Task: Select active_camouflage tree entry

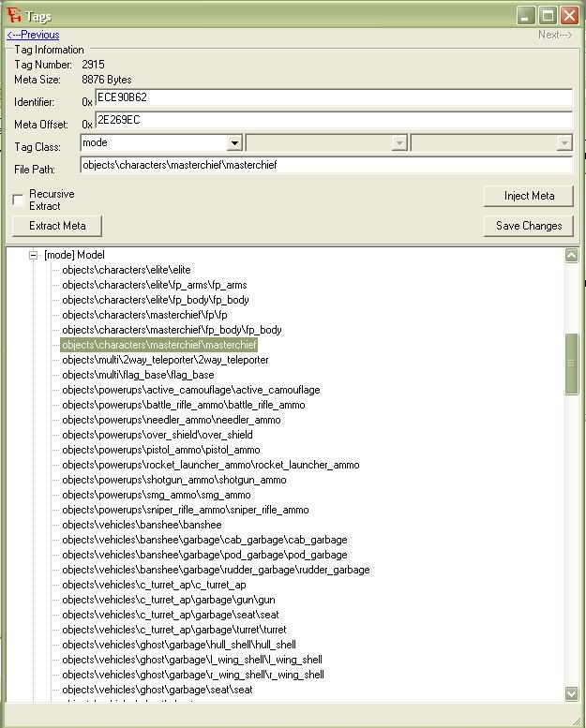Action: coord(191,390)
